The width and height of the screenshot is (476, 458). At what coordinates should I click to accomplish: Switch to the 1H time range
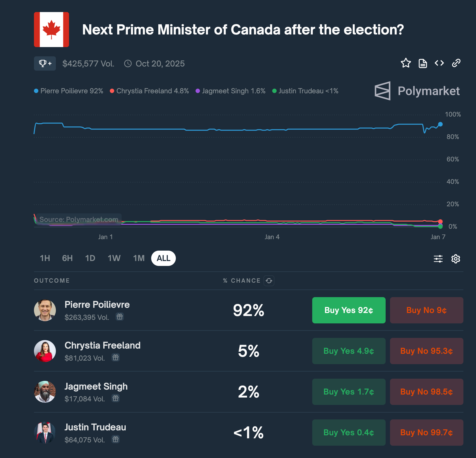pyautogui.click(x=45, y=258)
